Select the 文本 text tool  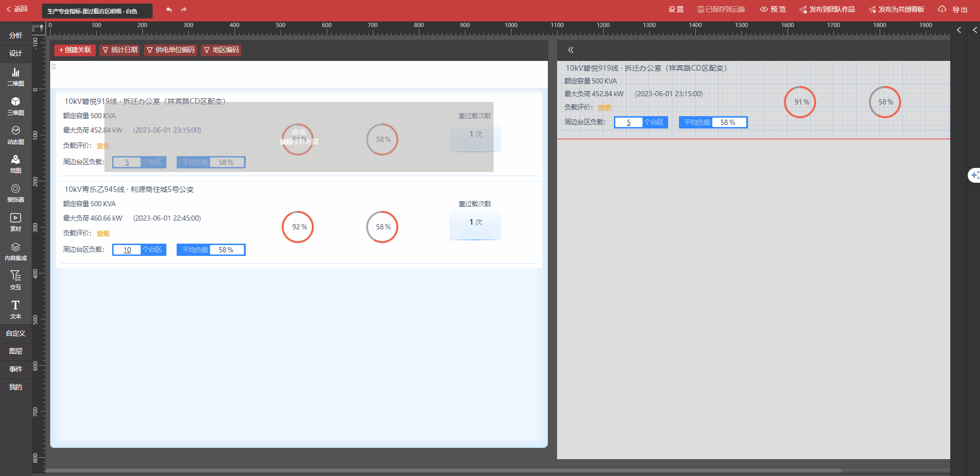click(15, 309)
